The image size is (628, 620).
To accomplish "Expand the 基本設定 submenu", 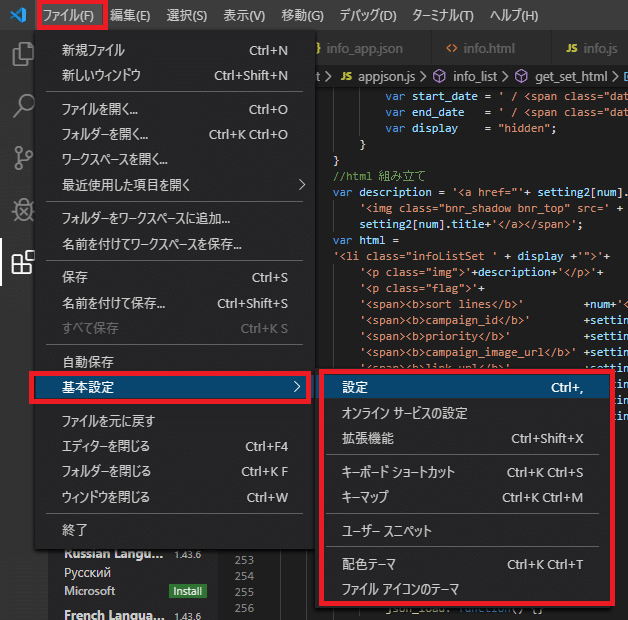I will [171, 387].
